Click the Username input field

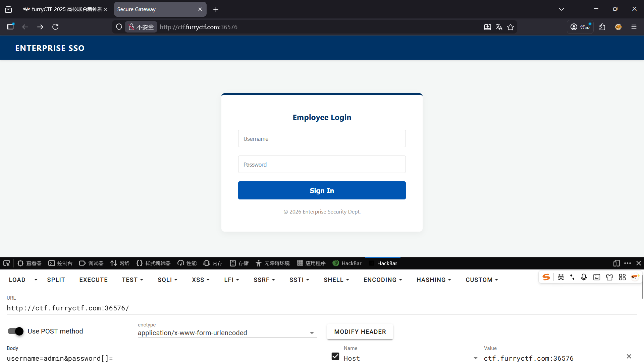(x=322, y=139)
